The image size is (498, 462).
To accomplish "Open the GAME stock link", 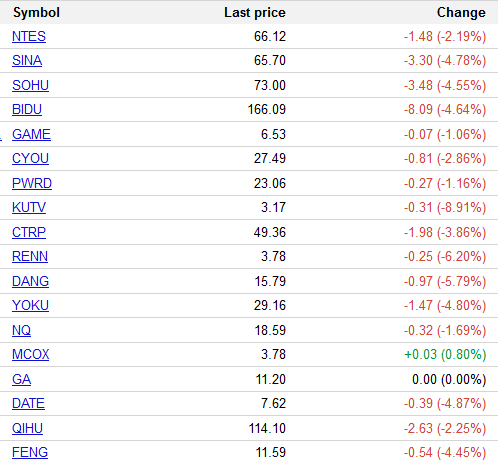I will [x=31, y=135].
